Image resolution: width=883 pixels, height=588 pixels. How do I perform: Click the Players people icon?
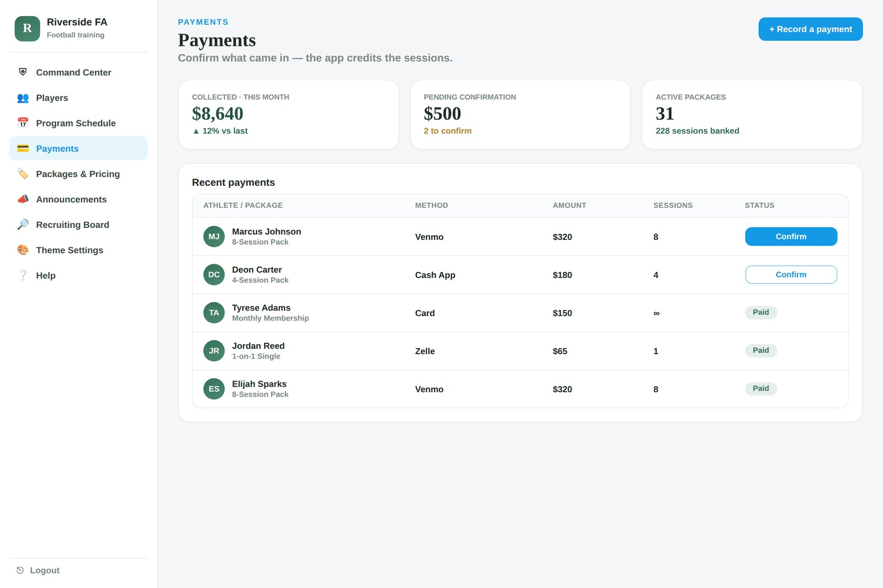coord(23,98)
